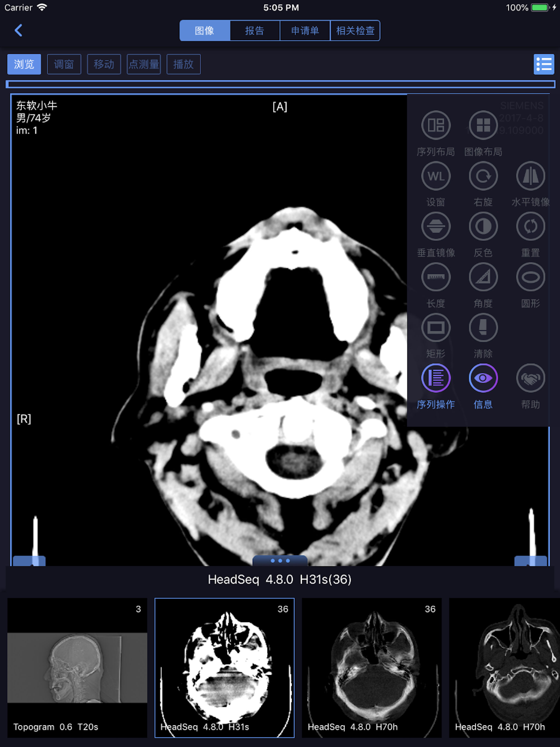Viewport: 560px width, 747px height.
Task: Activate the 点测量 point measure button
Action: point(144,64)
